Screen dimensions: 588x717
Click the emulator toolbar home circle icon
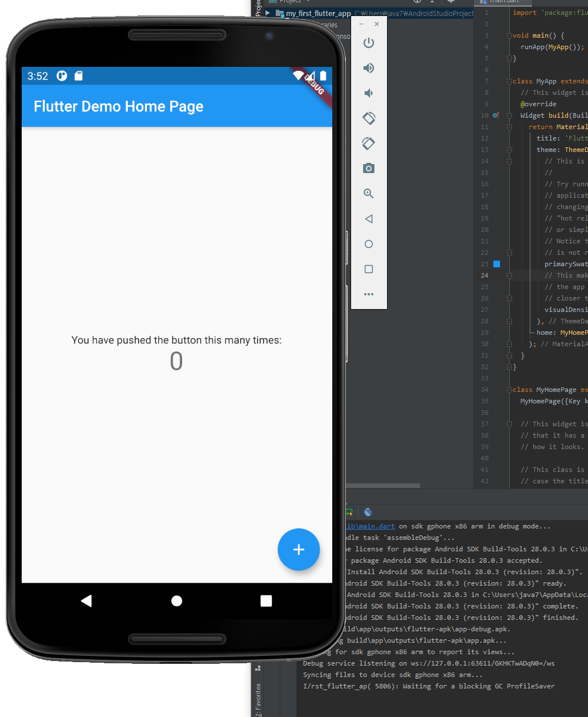point(369,244)
